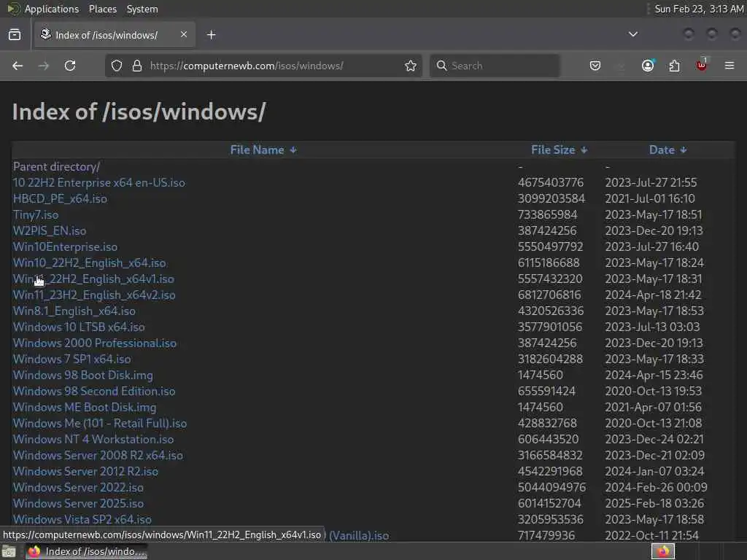Image resolution: width=747 pixels, height=560 pixels.
Task: Download Windows Me (101 - Retail Full).iso
Action: (x=100, y=424)
